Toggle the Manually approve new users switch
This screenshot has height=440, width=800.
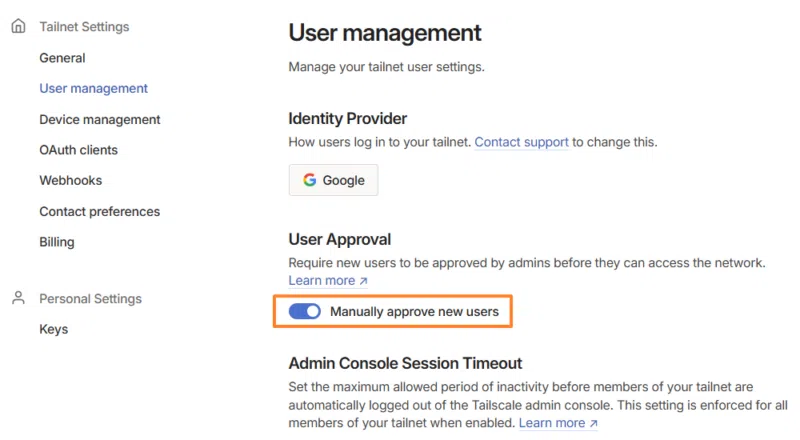304,312
